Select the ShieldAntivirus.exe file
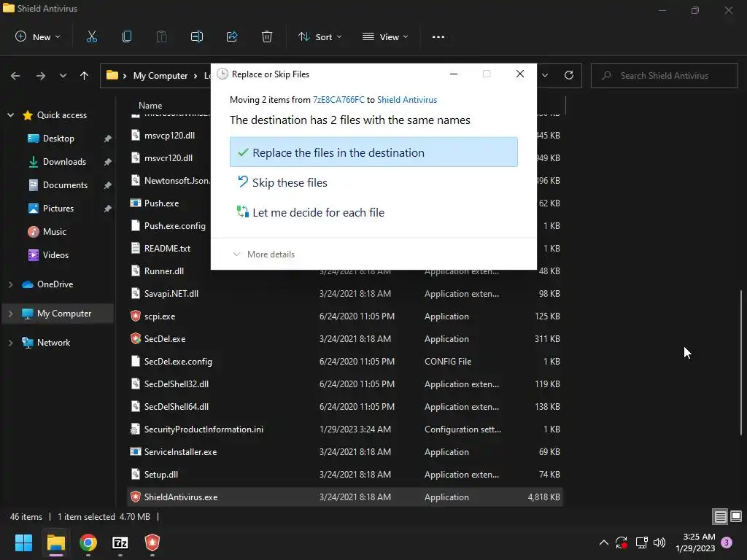The width and height of the screenshot is (747, 560). [345, 497]
